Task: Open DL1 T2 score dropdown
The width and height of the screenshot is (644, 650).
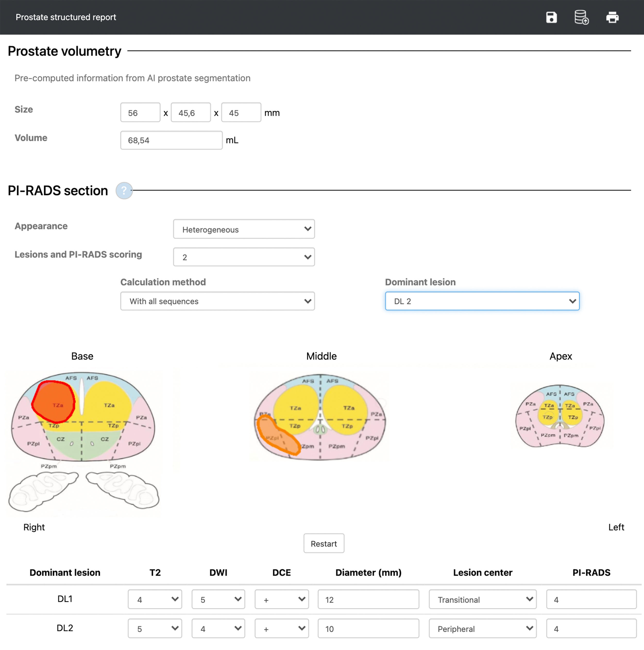Action: coord(155,599)
